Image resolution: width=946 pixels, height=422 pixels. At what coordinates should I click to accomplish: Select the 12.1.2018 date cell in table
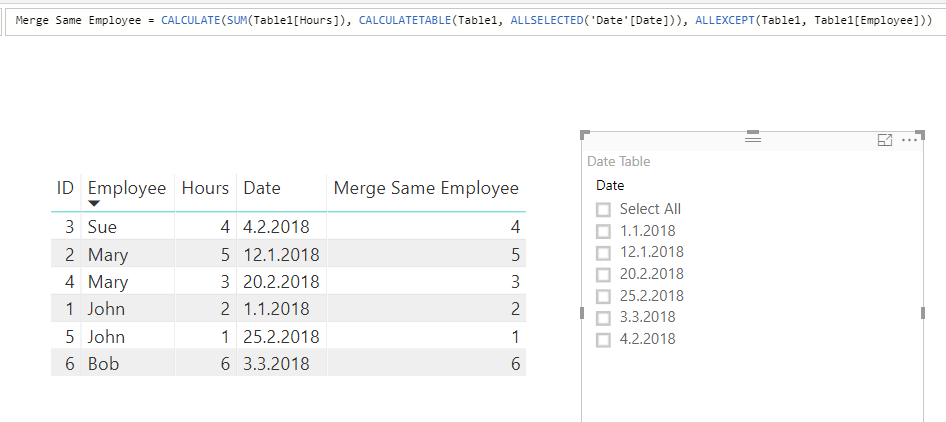point(281,255)
